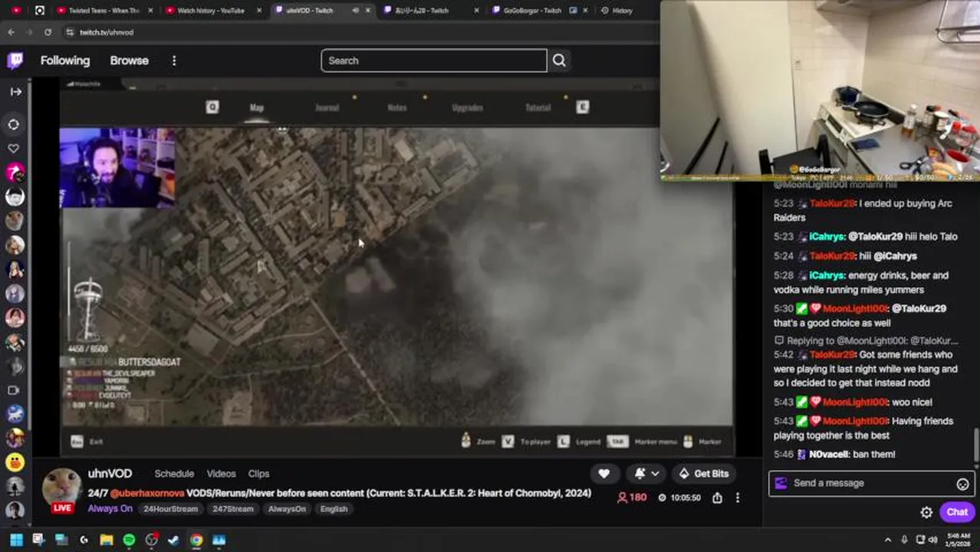
Task: Switch to the GoGoBorgor Twitch tab
Action: click(x=532, y=11)
